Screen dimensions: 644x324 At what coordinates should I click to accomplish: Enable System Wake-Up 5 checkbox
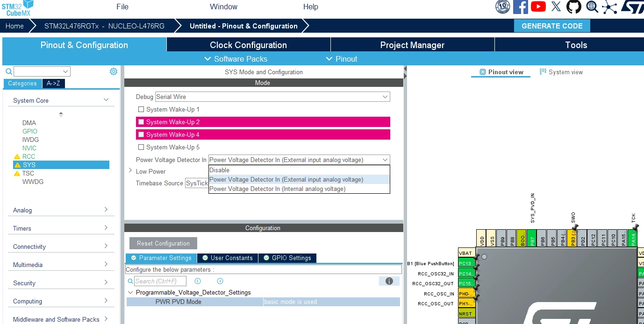click(x=141, y=147)
